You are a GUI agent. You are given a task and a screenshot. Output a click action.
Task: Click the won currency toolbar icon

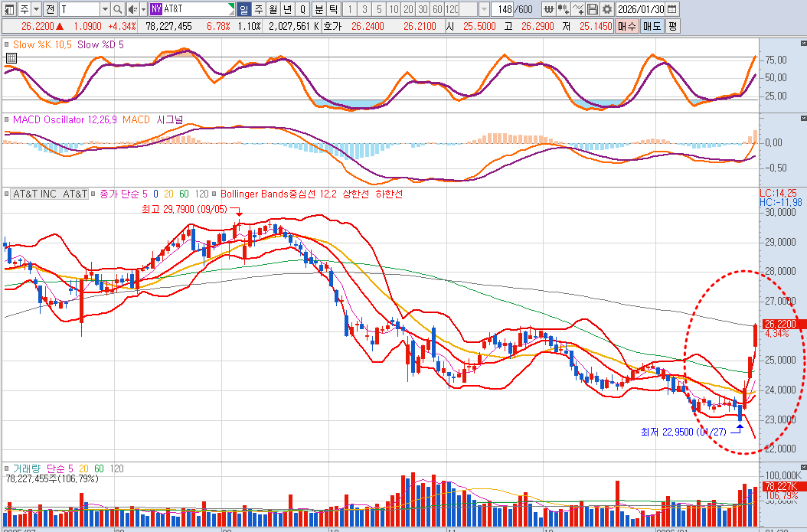point(549,9)
